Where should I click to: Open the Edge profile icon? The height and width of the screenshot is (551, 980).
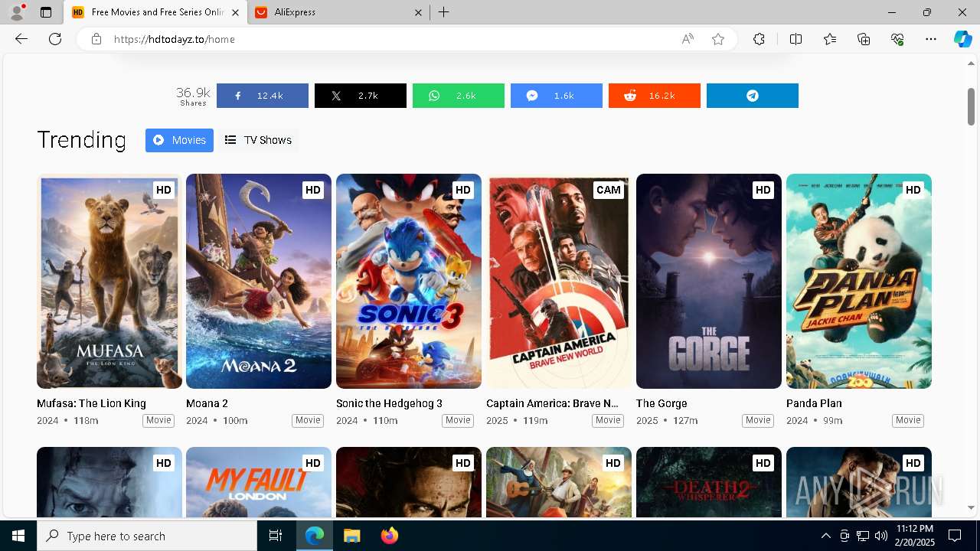(x=17, y=12)
